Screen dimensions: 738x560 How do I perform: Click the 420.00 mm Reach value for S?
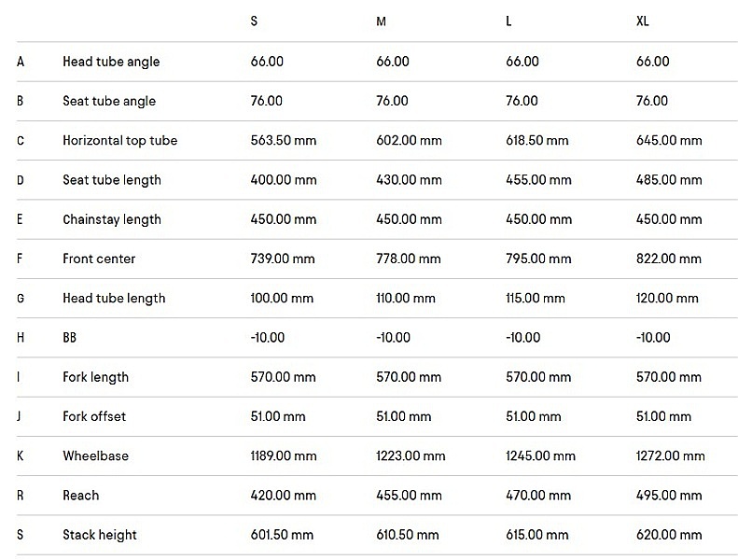click(283, 496)
